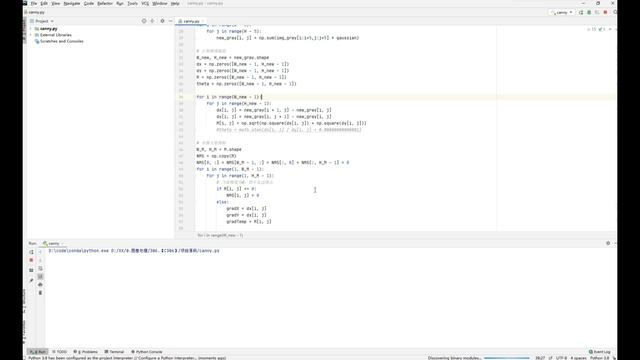Clear all output trash icon
Image resolution: width=640 pixels, height=360 pixels.
coord(40,293)
